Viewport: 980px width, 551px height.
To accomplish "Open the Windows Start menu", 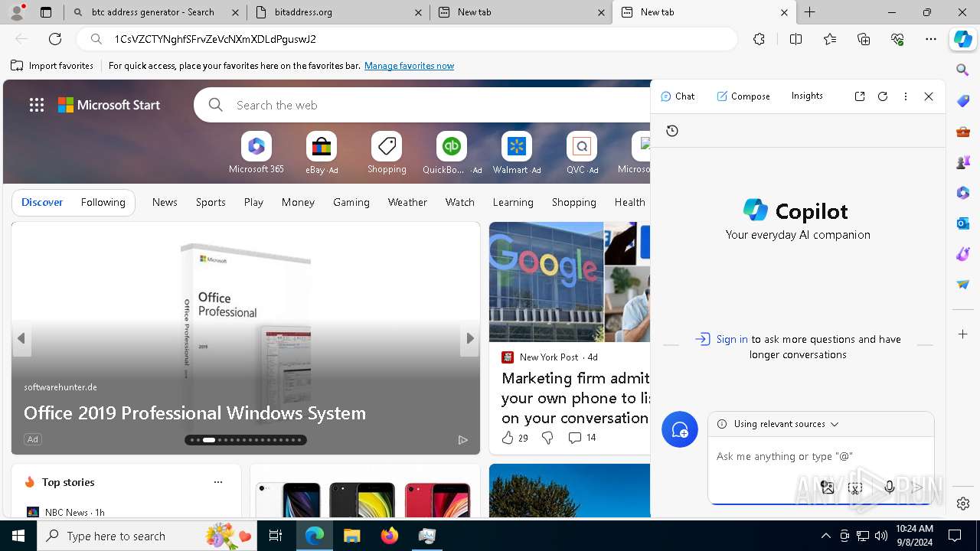I will 18,536.
